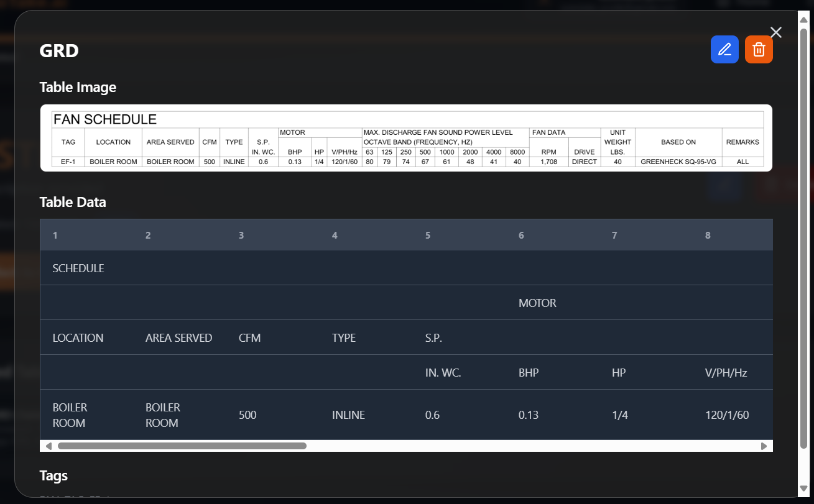The image size is (814, 504).
Task: Click the horizontal scrollbar right arrow
Action: coord(764,446)
